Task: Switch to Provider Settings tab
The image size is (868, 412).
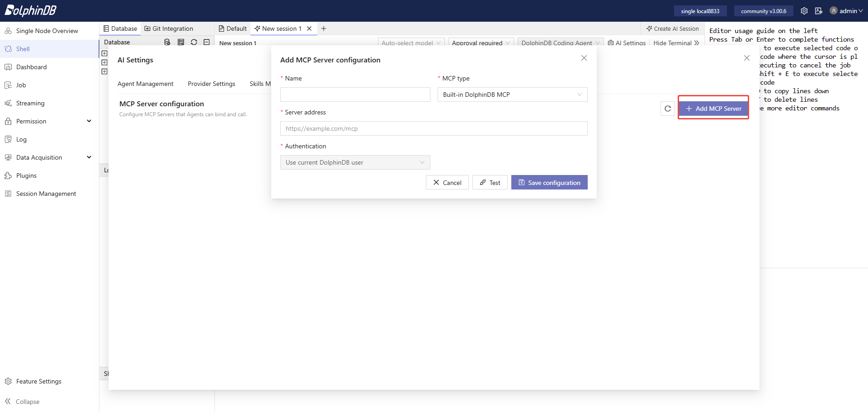Action: [212, 84]
